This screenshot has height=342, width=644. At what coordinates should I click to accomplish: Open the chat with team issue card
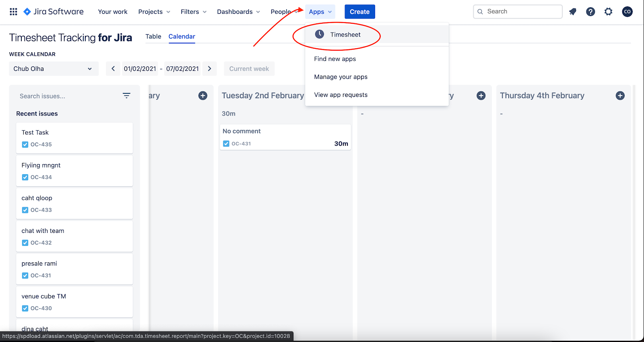(x=74, y=236)
